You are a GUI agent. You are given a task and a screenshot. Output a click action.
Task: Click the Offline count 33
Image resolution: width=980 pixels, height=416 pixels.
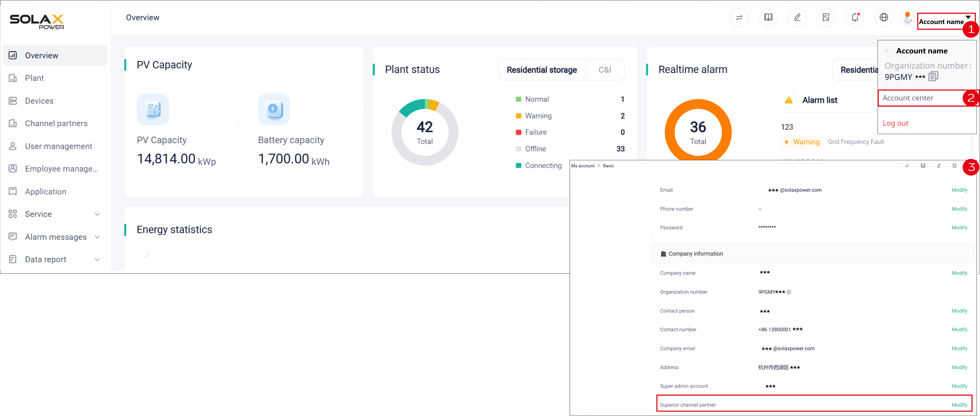click(x=620, y=149)
